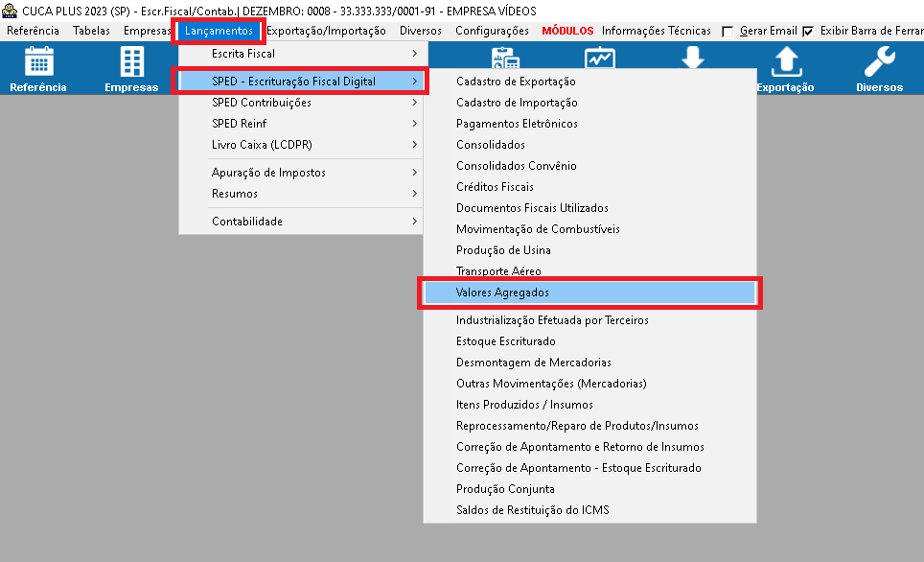The width and height of the screenshot is (924, 562).
Task: Click the Exportação upload arrow icon
Action: [786, 61]
